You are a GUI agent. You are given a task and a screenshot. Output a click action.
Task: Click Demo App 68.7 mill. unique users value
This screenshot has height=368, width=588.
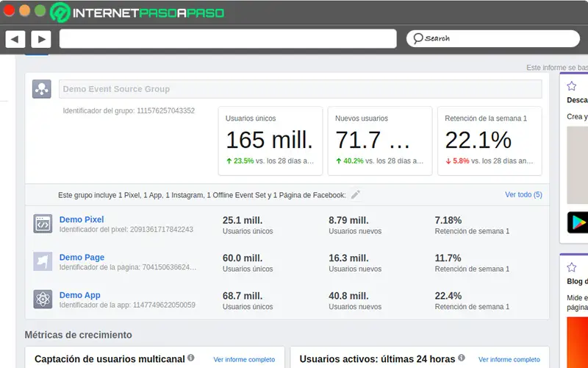[x=243, y=296]
